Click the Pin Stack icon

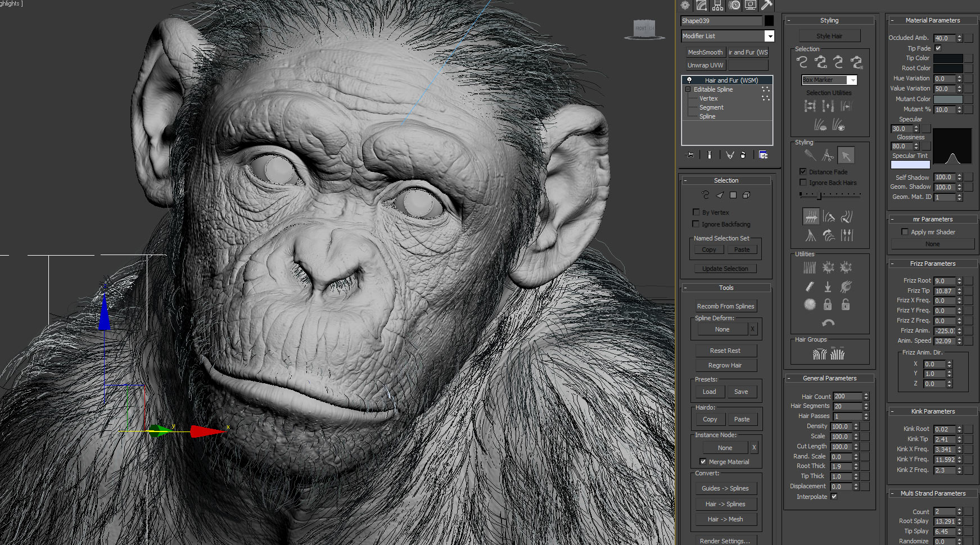coord(690,155)
